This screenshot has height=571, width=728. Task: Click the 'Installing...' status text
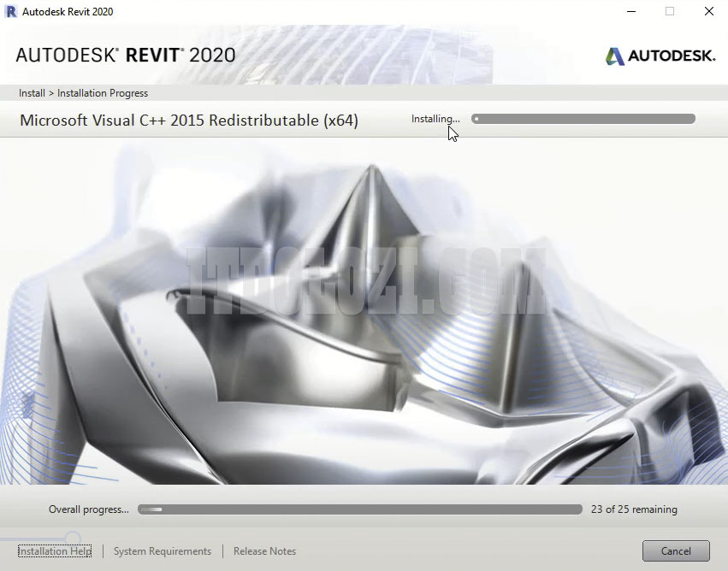(x=435, y=119)
